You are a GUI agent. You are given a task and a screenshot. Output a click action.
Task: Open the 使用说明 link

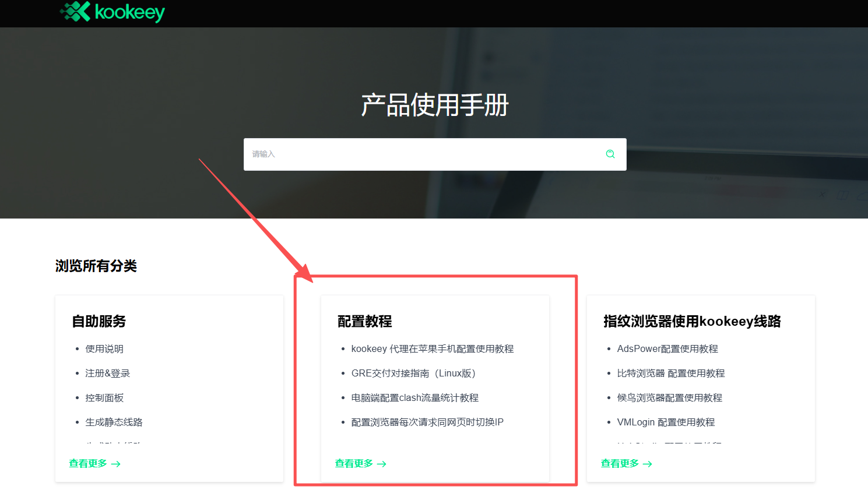[x=104, y=348]
